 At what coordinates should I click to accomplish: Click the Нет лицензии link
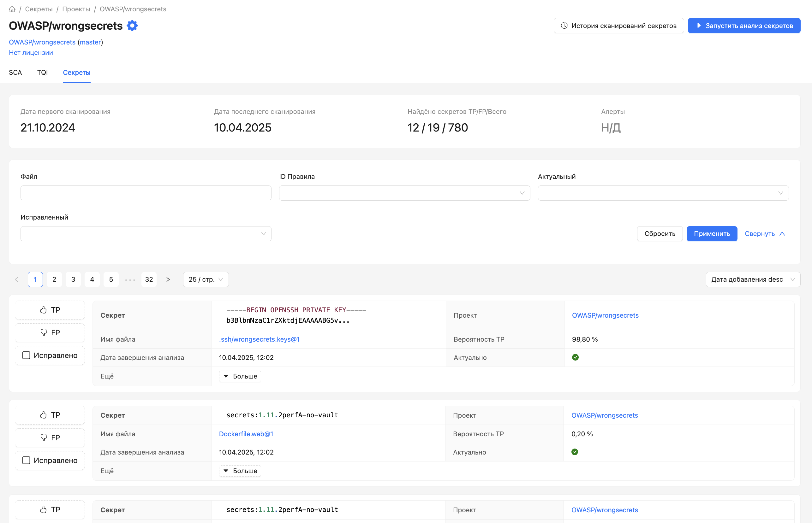[x=31, y=53]
